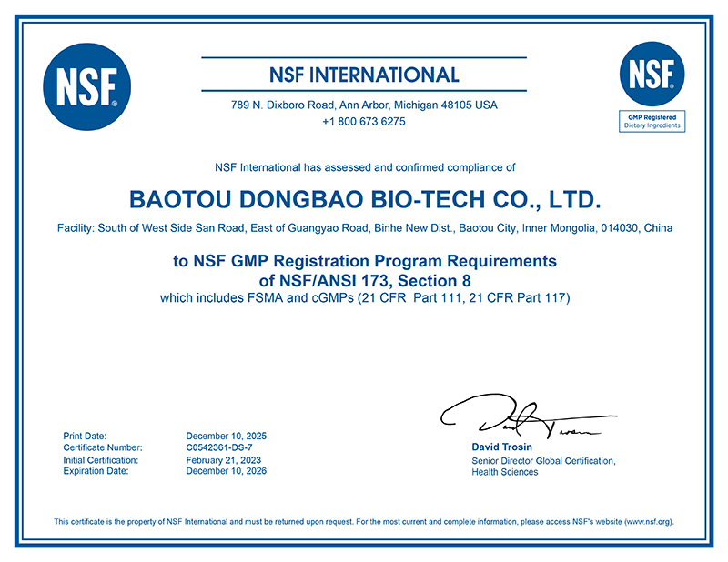Screen dimensions: 728x562
Task: Select the GMP Registered Dietary Ingredients badge
Action: [652, 121]
